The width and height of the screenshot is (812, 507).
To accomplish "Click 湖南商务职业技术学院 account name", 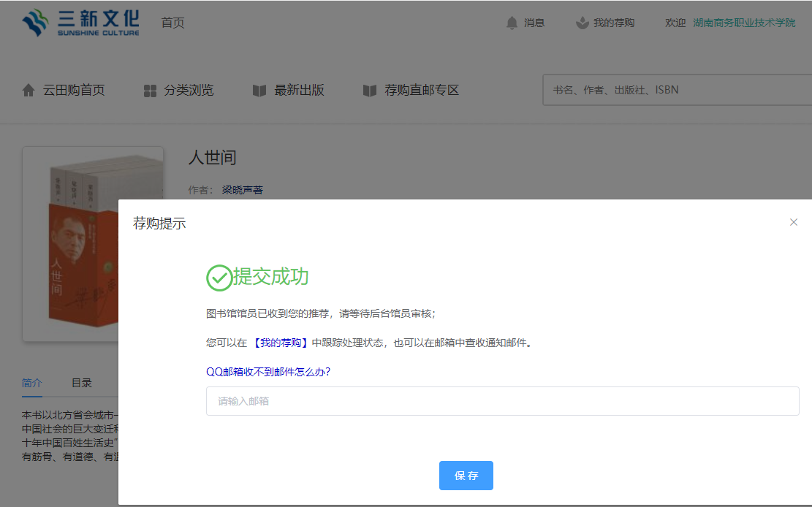I will point(743,23).
